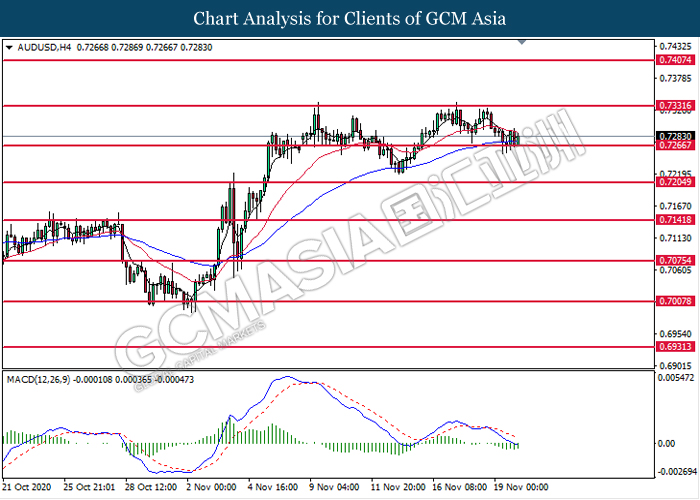Click the 28 Oct 12:00 date label
The image size is (700, 500).
click(150, 487)
